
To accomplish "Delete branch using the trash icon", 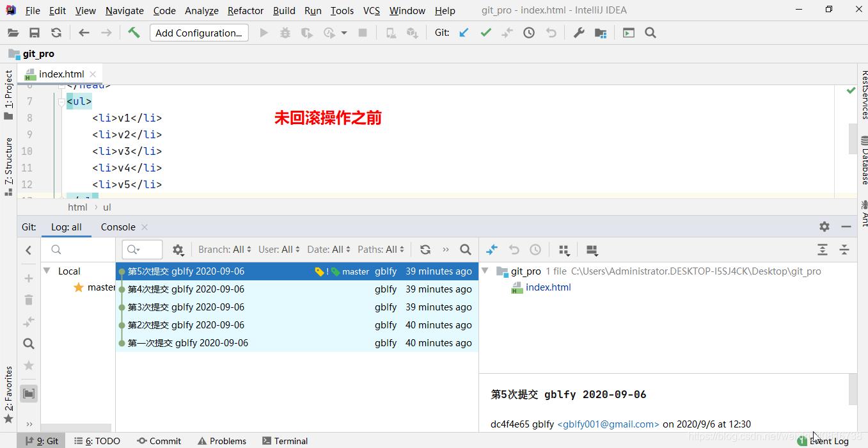I will click(29, 300).
